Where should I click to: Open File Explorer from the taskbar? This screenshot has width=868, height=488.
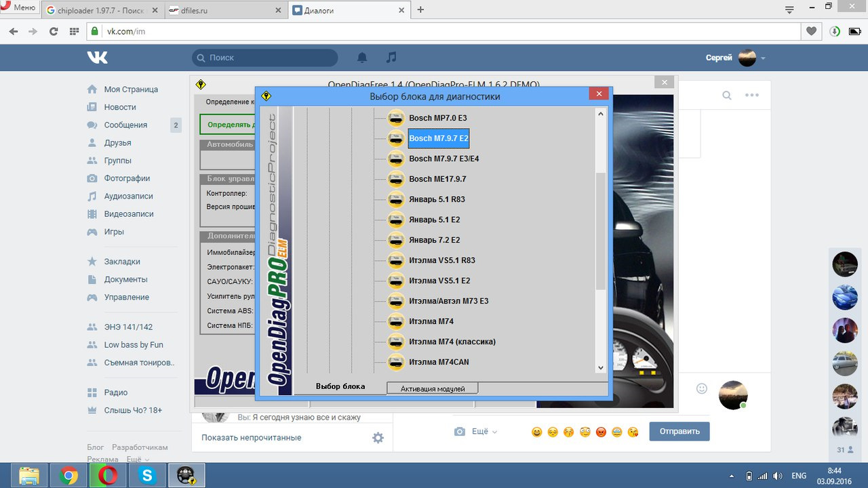[28, 475]
